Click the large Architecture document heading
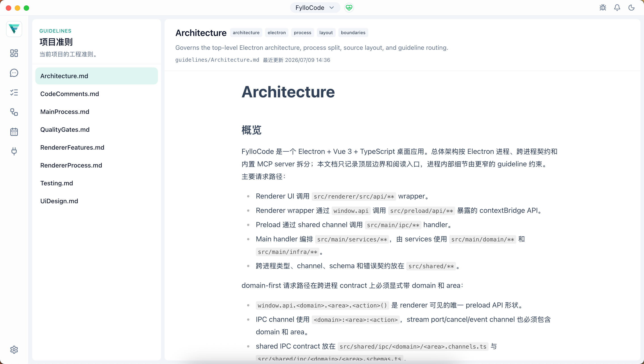The image size is (644, 364). pos(288,92)
